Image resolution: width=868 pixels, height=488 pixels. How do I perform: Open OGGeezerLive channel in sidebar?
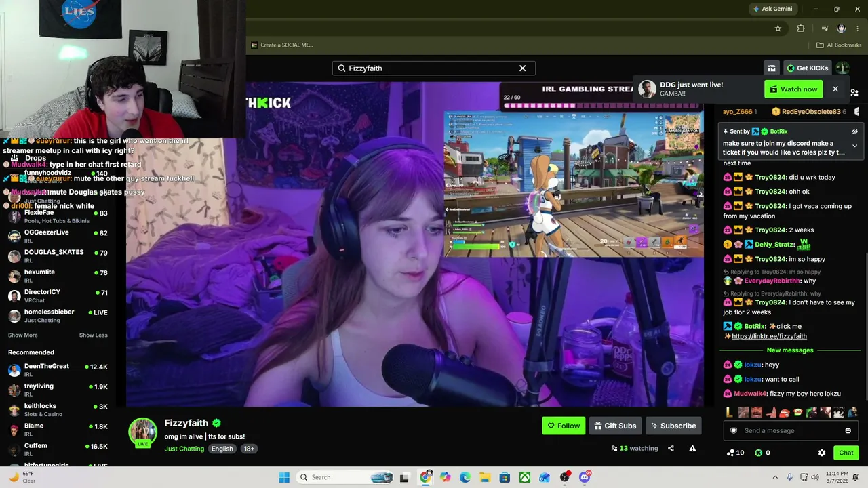tap(58, 236)
